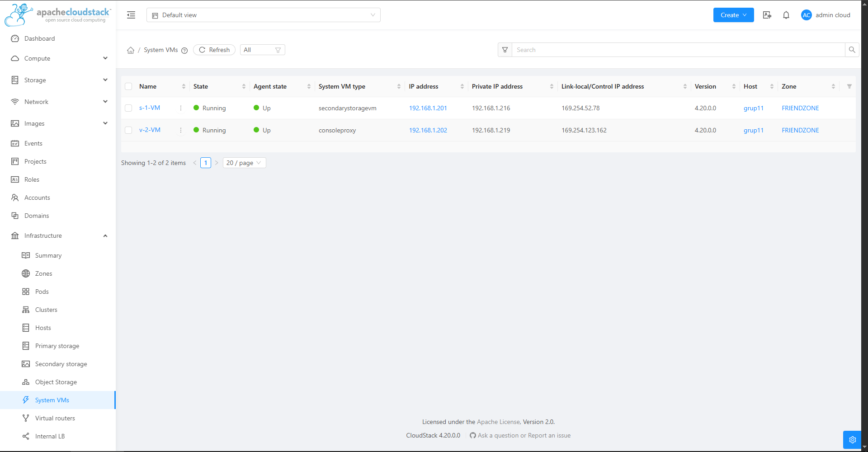
Task: Expand the Compute sidebar menu
Action: click(x=59, y=58)
